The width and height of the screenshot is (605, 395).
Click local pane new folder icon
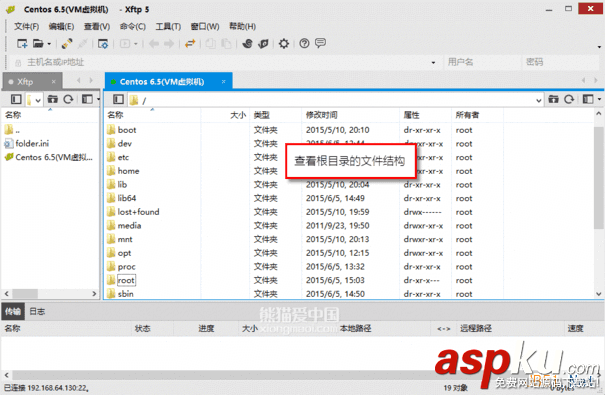(52, 100)
